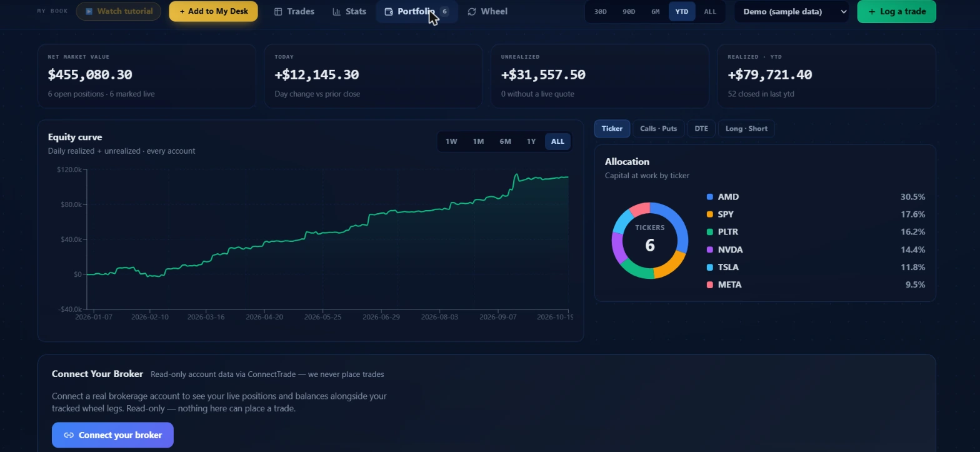The width and height of the screenshot is (980, 452).
Task: Click the Portfolio count badge 6
Action: click(x=444, y=11)
